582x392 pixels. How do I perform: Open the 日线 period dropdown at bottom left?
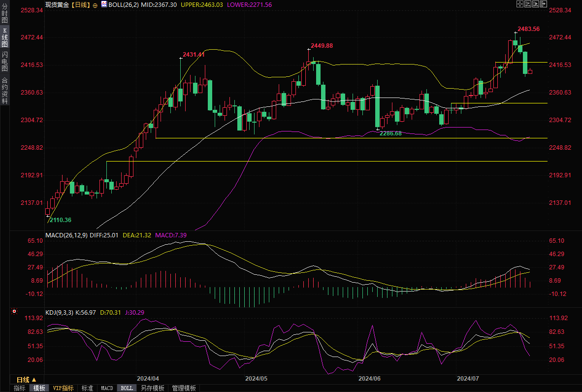[x=27, y=380]
